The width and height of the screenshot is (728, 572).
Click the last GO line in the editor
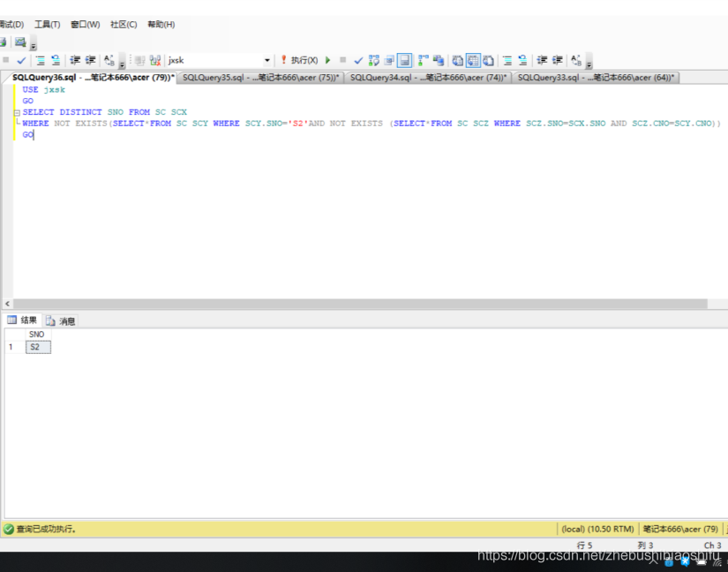[x=28, y=134]
